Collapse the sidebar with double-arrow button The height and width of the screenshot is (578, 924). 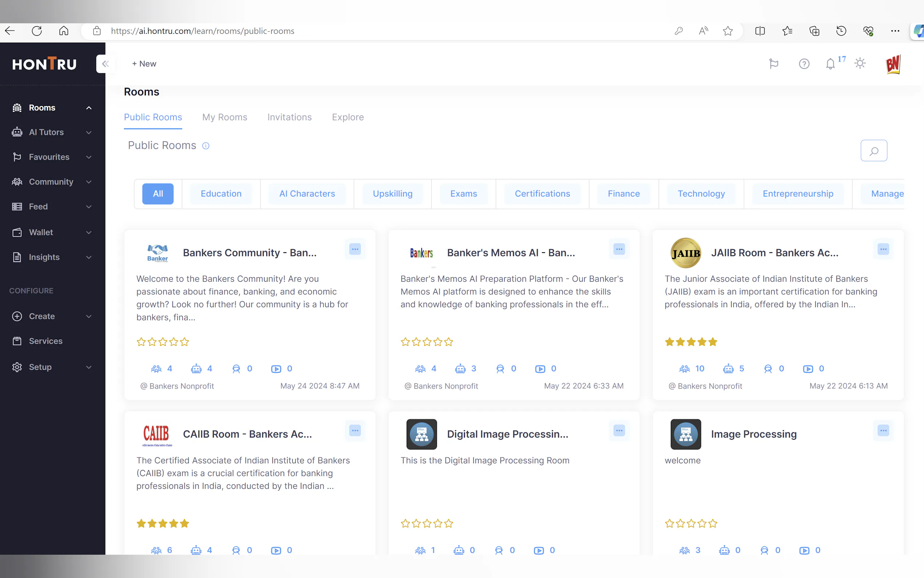[x=105, y=64]
